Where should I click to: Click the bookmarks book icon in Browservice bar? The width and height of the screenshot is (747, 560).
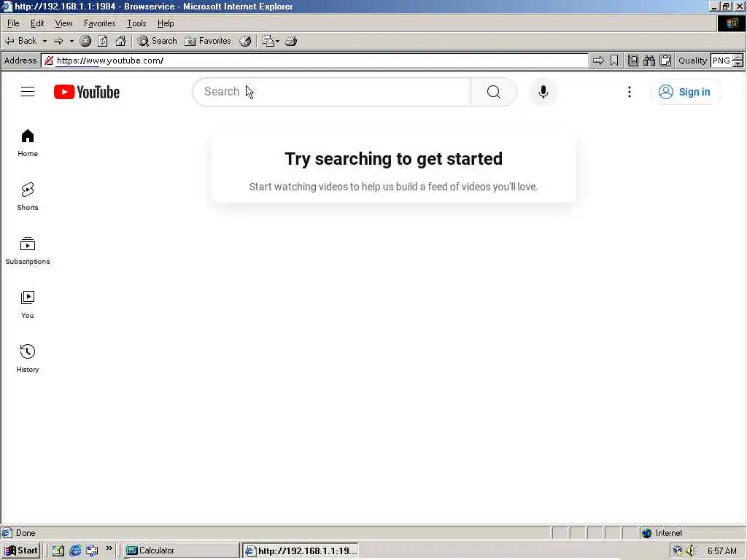tap(632, 61)
